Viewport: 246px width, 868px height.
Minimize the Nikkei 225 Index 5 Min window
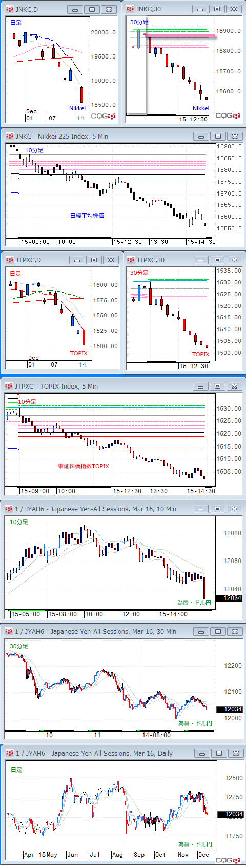201,136
